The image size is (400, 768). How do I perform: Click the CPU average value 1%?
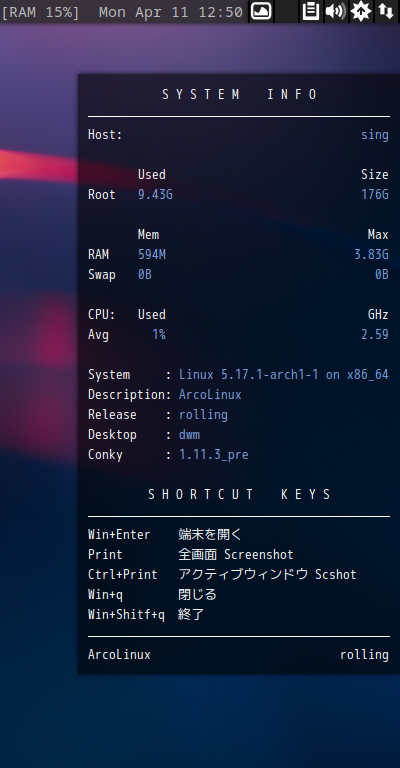pos(159,335)
